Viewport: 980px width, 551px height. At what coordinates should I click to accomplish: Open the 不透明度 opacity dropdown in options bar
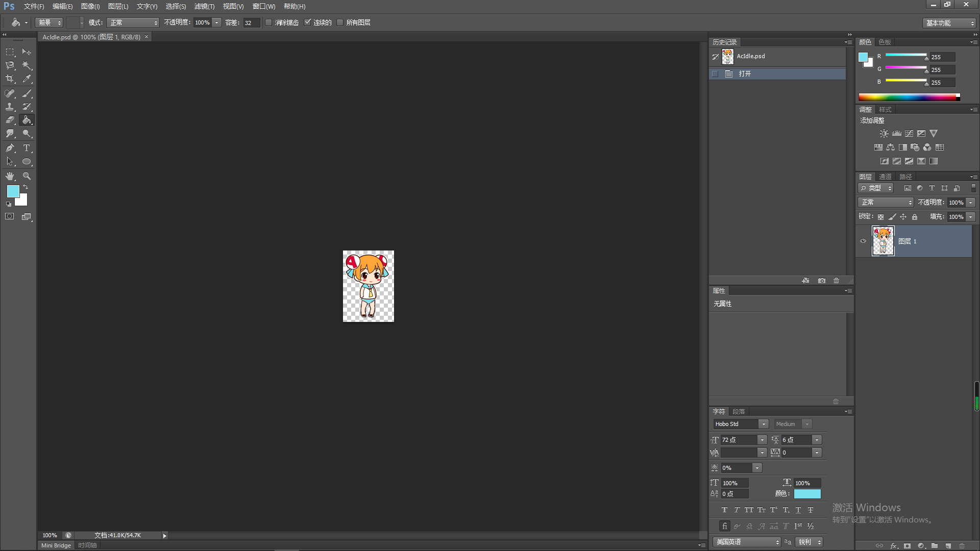pyautogui.click(x=216, y=22)
